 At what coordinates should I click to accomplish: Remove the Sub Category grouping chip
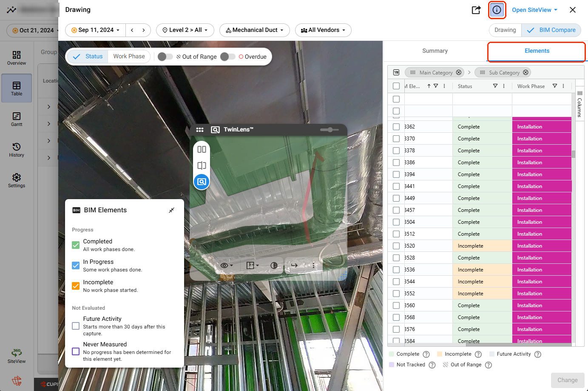pyautogui.click(x=526, y=72)
